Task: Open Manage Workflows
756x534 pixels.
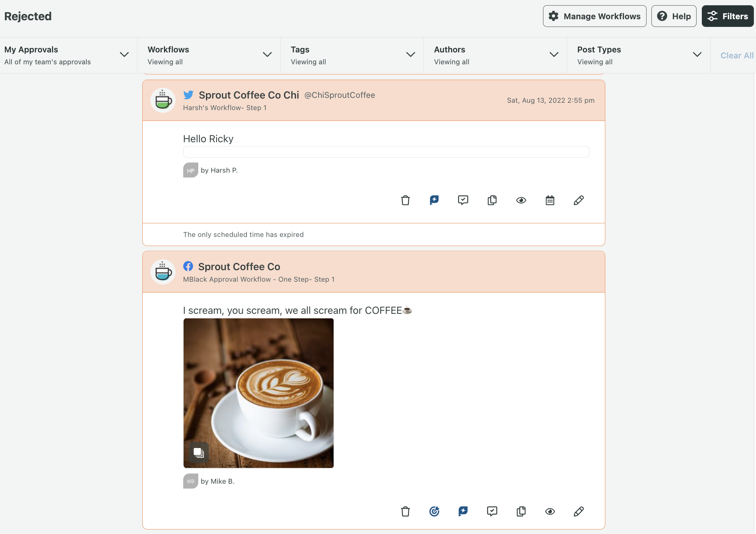Action: pyautogui.click(x=594, y=16)
